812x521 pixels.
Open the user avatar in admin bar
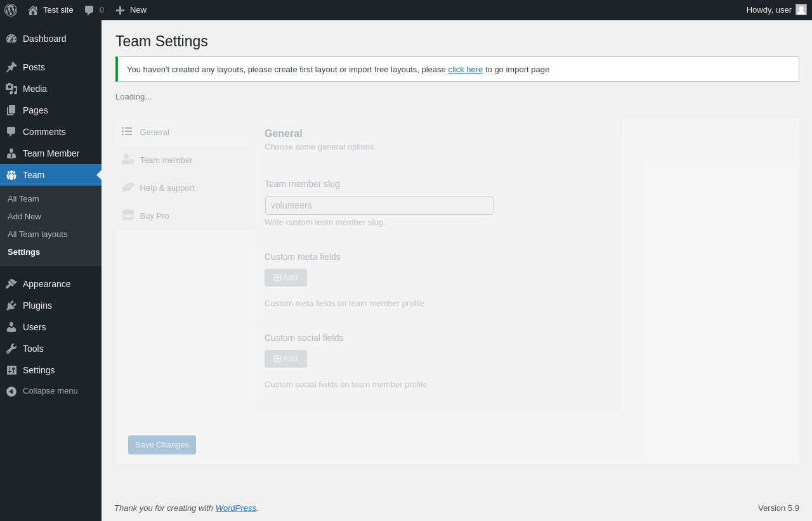tap(801, 10)
